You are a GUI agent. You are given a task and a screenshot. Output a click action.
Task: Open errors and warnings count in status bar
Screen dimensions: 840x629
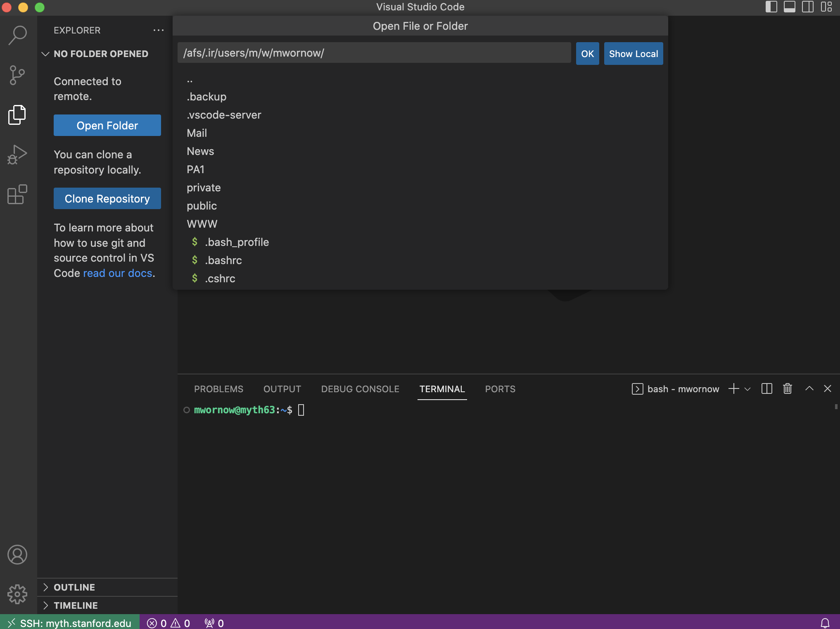coord(168,623)
